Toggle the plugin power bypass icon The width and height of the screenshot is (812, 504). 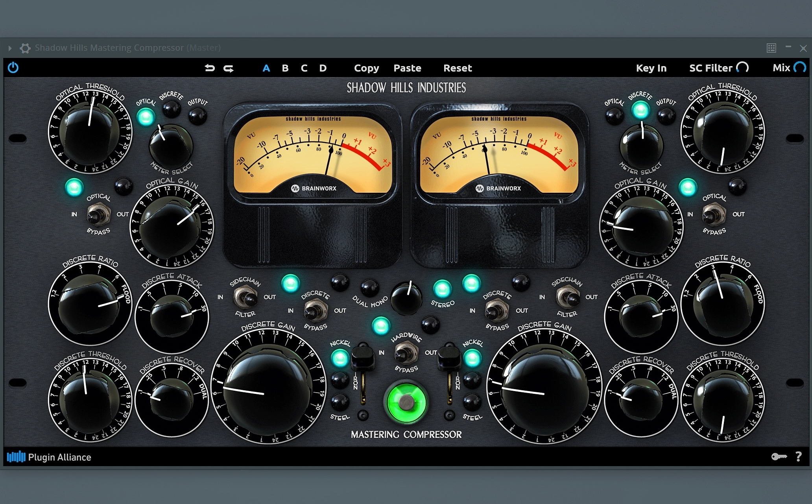(13, 68)
